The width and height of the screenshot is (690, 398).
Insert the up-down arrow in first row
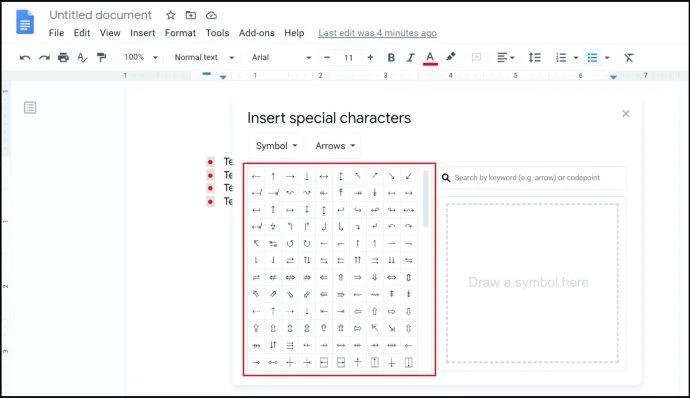click(x=341, y=177)
